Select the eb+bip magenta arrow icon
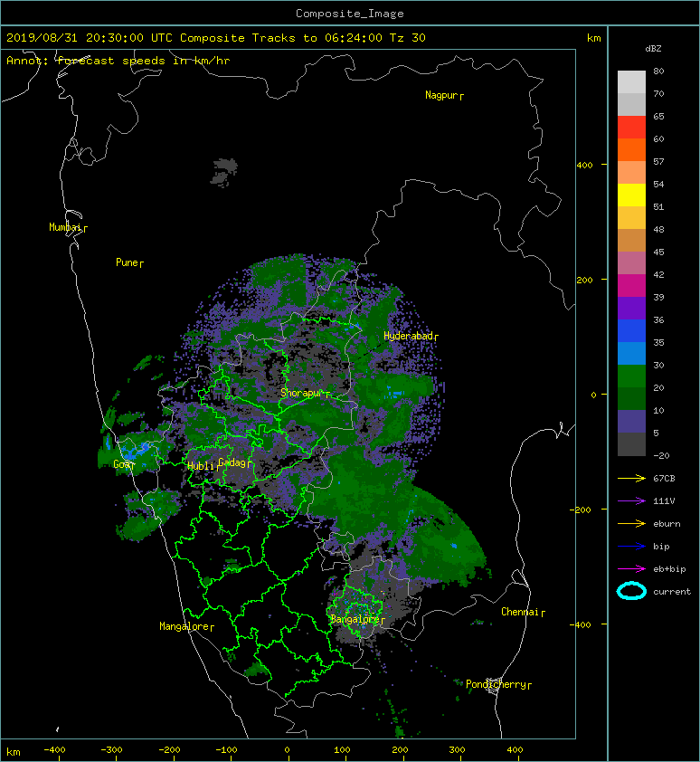The height and width of the screenshot is (762, 700). pos(631,568)
